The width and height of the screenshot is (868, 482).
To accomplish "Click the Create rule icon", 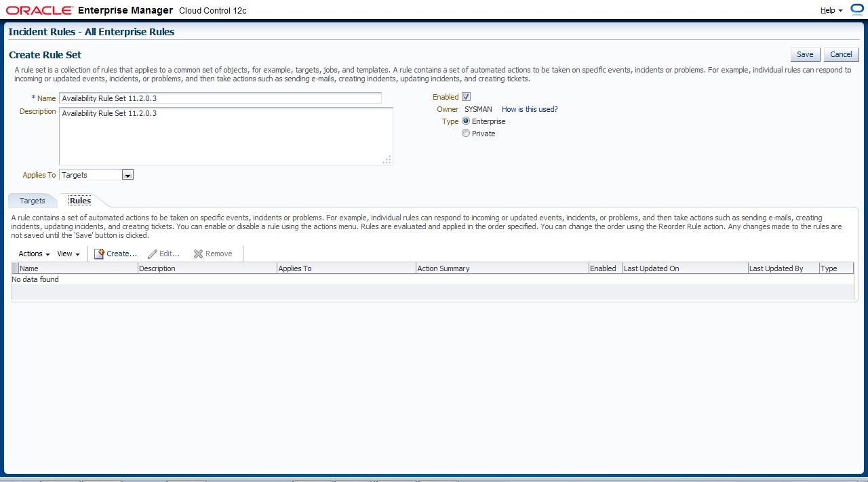I will click(x=99, y=254).
